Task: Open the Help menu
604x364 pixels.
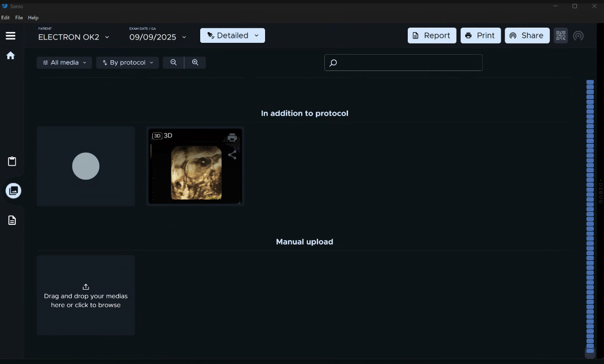Action: pyautogui.click(x=33, y=17)
